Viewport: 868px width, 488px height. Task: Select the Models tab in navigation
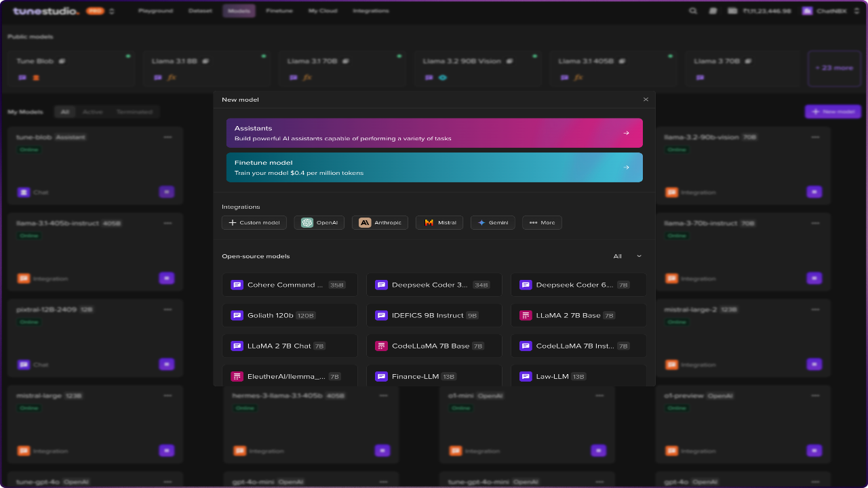pyautogui.click(x=239, y=11)
